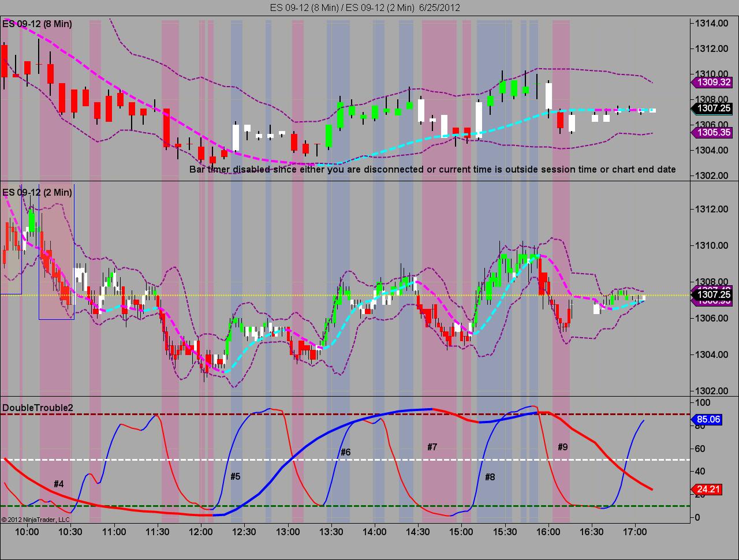
Task: Click the 10:00 time axis label
Action: [x=26, y=532]
